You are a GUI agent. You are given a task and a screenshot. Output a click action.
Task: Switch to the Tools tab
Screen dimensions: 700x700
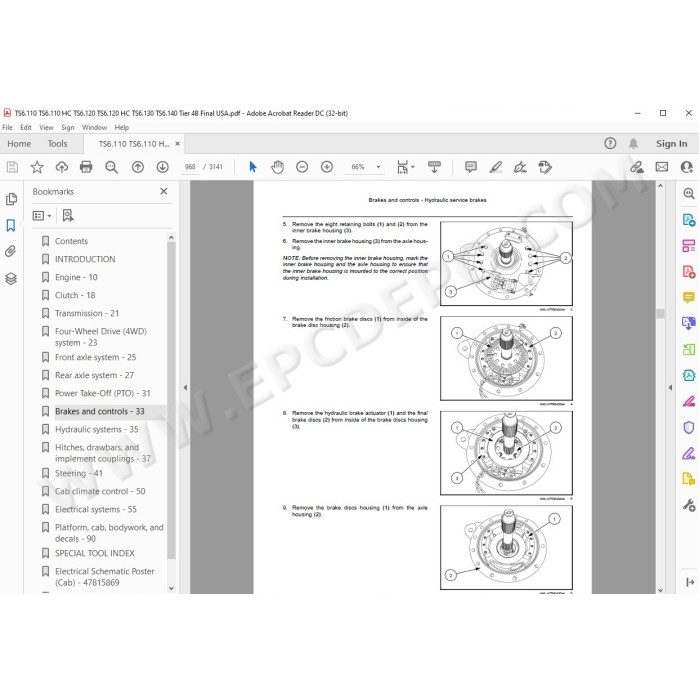coord(58,144)
